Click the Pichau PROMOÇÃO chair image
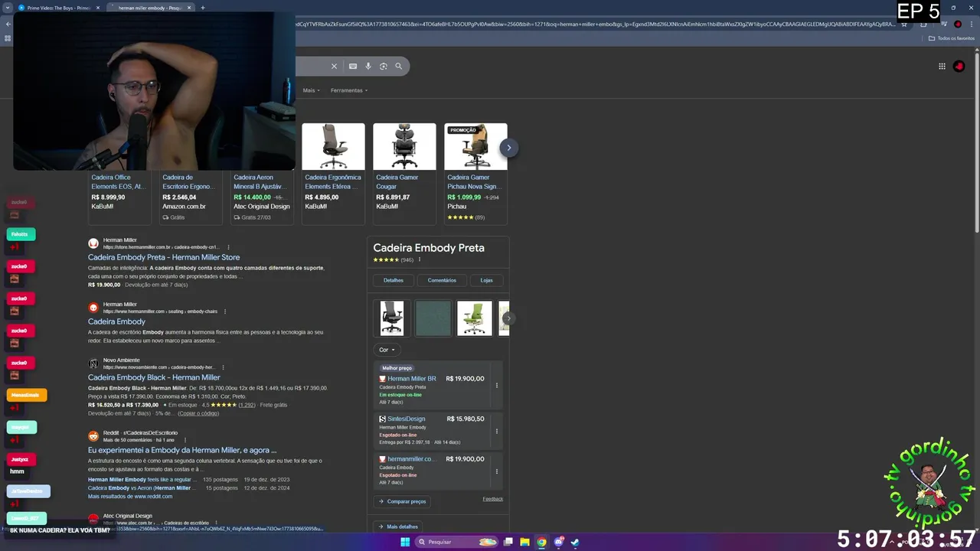980x551 pixels. click(x=475, y=147)
